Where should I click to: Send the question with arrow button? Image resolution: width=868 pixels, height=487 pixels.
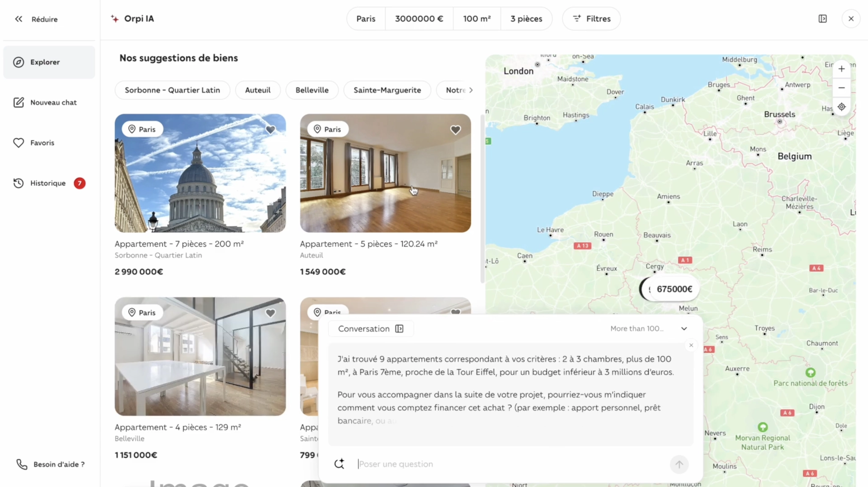click(679, 464)
